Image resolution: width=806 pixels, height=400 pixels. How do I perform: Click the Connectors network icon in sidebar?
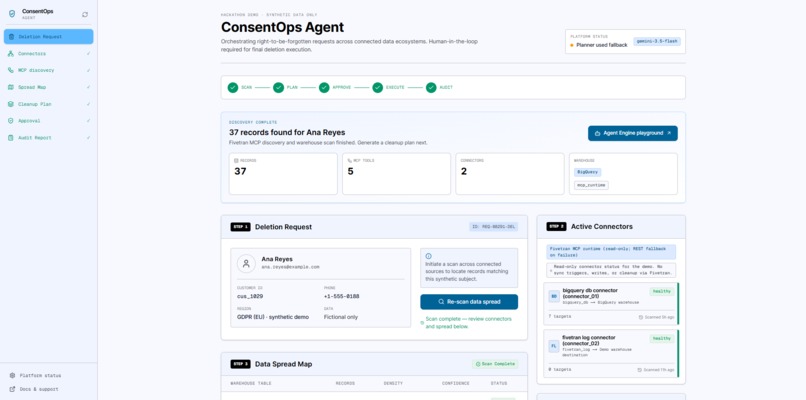[10, 53]
